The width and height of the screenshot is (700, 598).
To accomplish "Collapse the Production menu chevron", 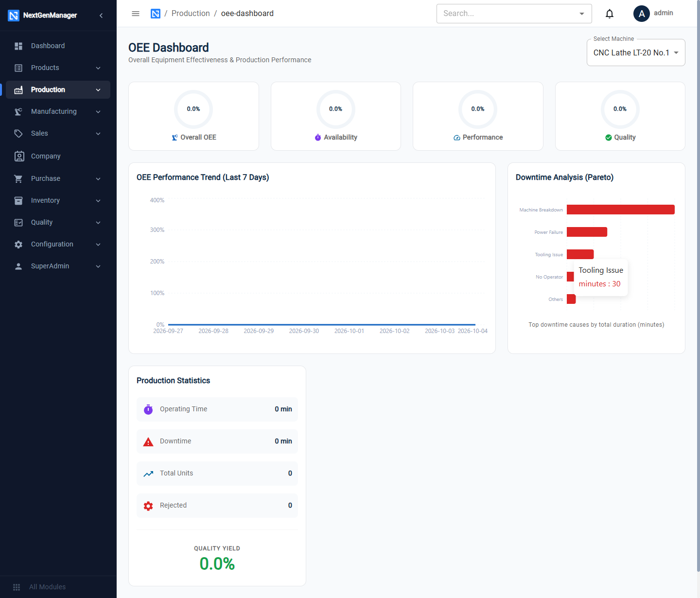I will point(98,90).
